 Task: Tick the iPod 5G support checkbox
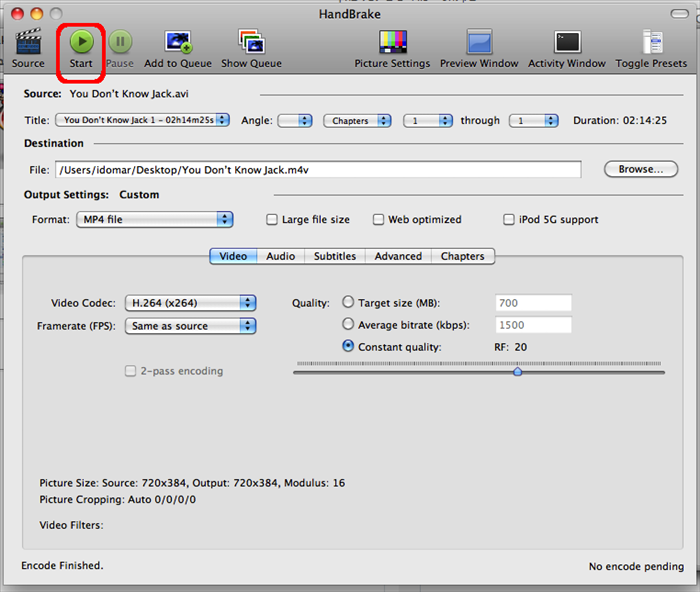pyautogui.click(x=508, y=220)
